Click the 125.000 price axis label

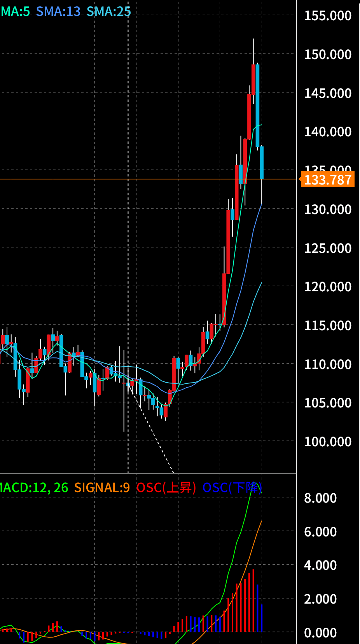pos(328,248)
